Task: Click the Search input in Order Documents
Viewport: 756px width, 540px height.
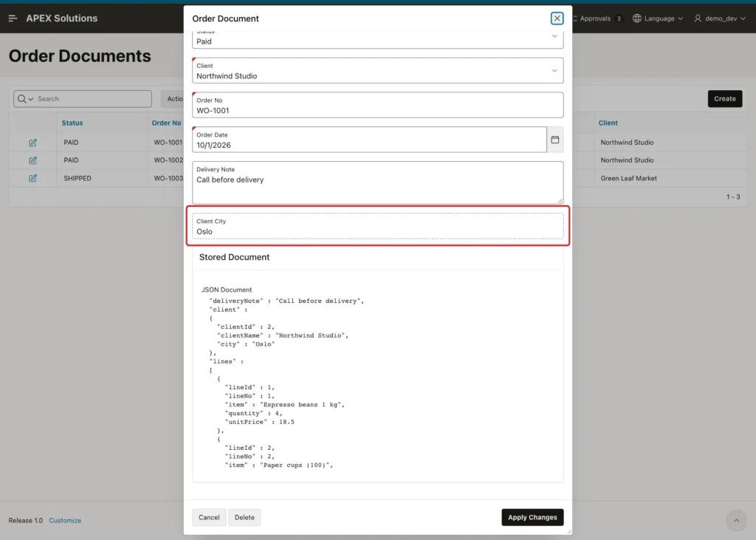Action: click(93, 98)
